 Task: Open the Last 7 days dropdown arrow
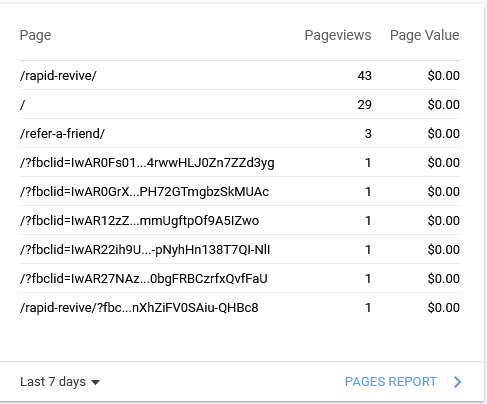pyautogui.click(x=95, y=382)
